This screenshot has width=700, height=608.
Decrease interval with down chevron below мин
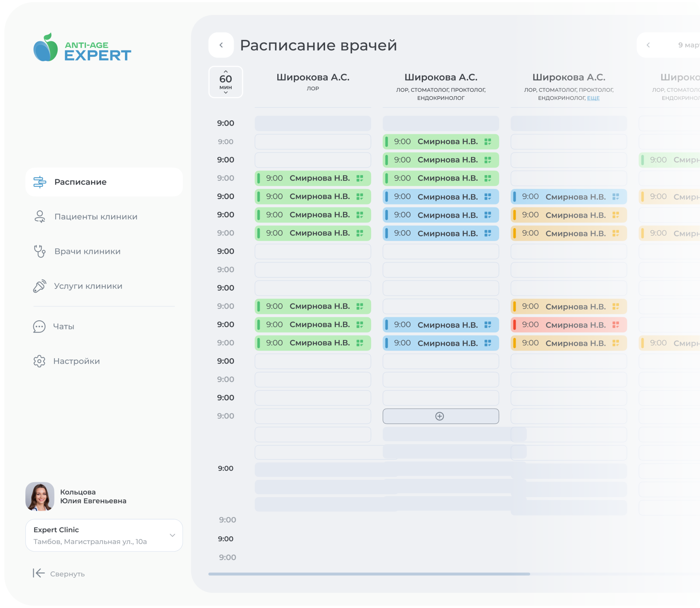pyautogui.click(x=226, y=93)
